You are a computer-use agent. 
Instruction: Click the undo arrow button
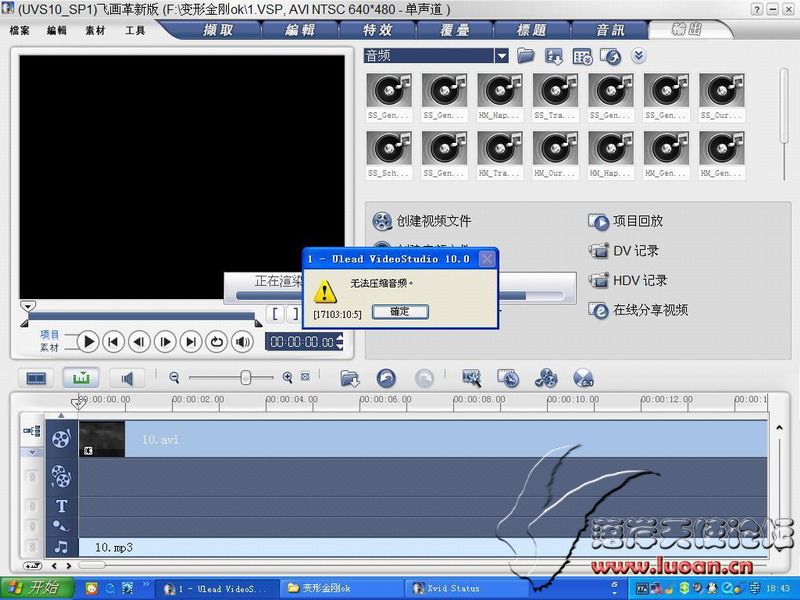click(x=386, y=379)
